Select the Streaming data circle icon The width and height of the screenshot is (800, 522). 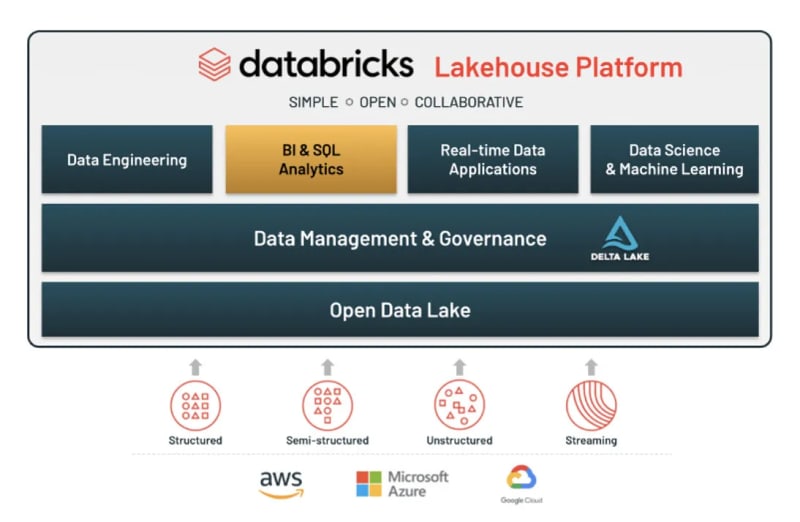[591, 406]
